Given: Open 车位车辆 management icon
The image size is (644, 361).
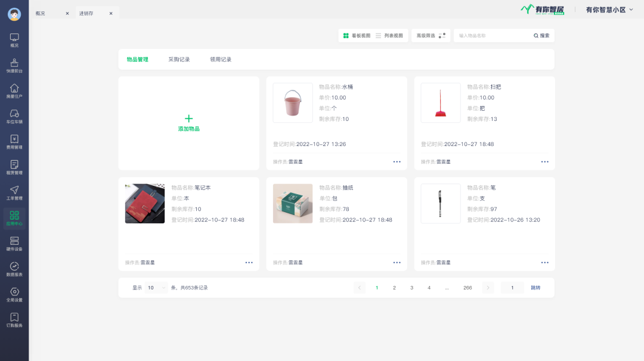Looking at the screenshot, I should [x=14, y=116].
